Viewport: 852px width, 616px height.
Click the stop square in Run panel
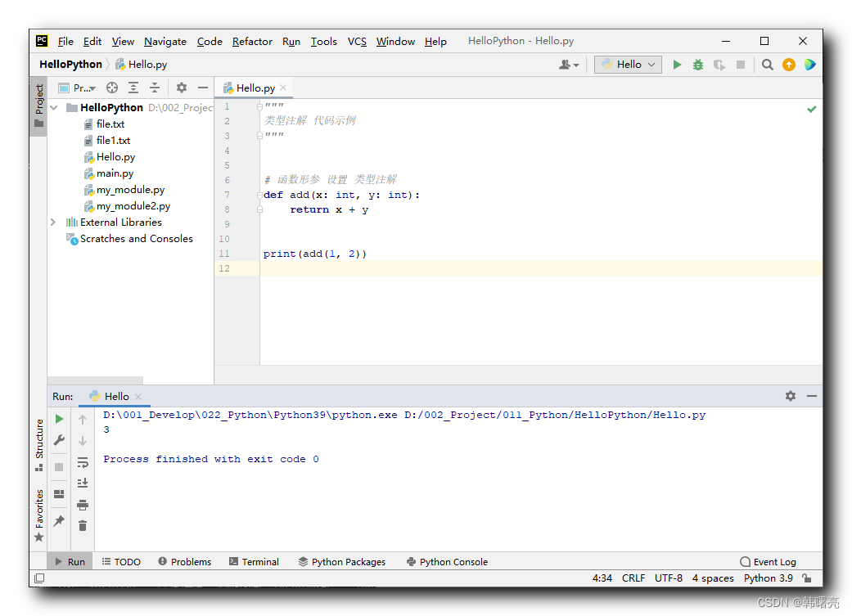[x=59, y=467]
